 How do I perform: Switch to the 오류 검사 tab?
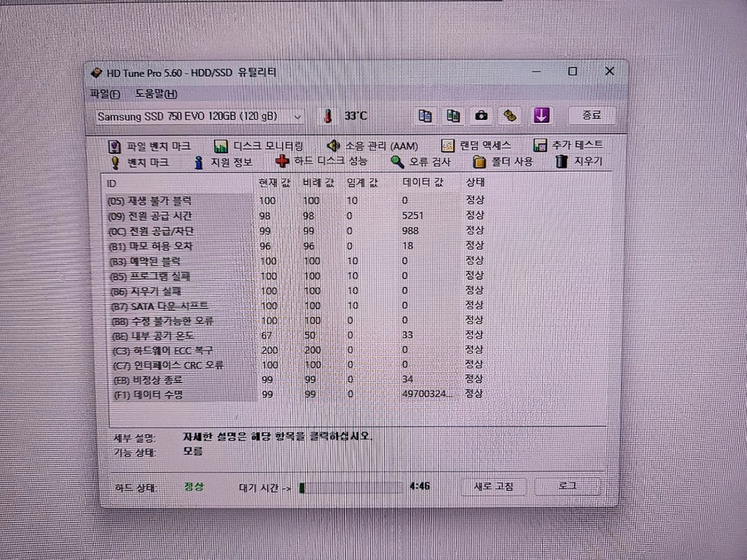(420, 161)
